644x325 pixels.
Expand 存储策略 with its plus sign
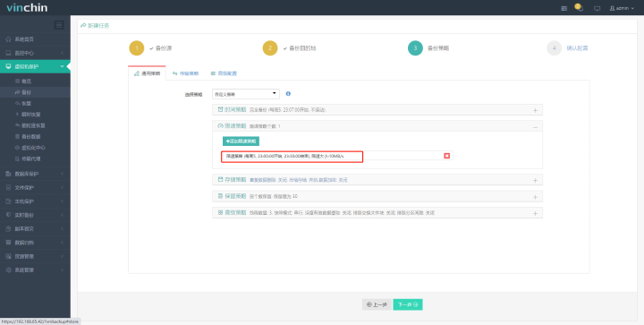pyautogui.click(x=535, y=180)
